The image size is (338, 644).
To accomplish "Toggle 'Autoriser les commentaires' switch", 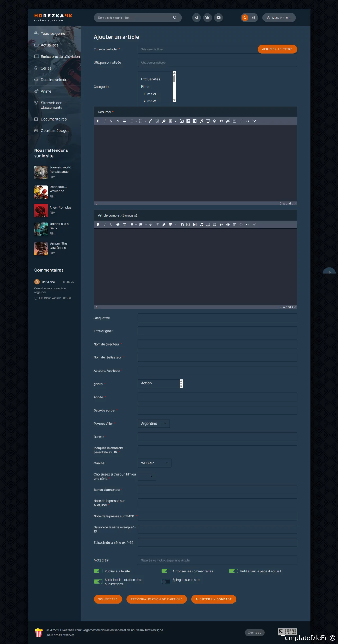I will click(x=166, y=571).
